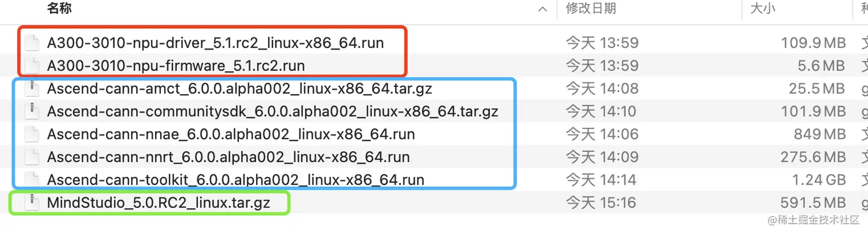Image resolution: width=868 pixels, height=234 pixels.
Task: Select the A300-3010-npu-driver_5.1.rc2 file name
Action: coord(215,43)
